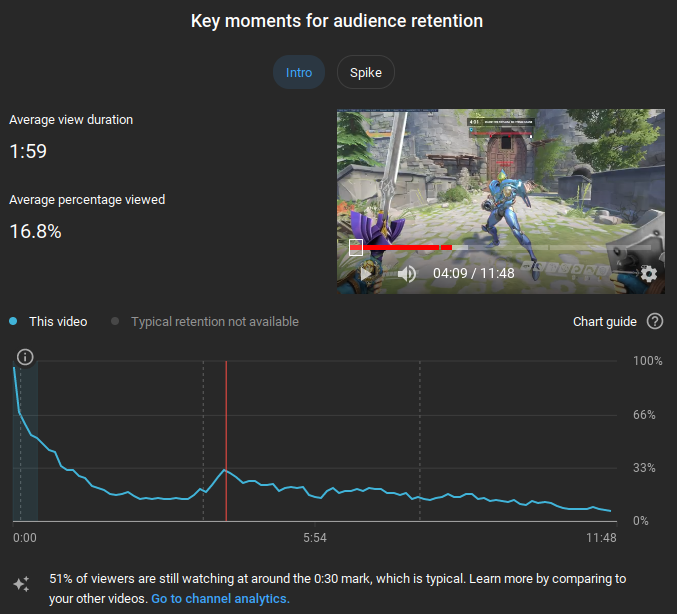Toggle Typical retention legend item
The width and height of the screenshot is (677, 614).
tap(205, 321)
